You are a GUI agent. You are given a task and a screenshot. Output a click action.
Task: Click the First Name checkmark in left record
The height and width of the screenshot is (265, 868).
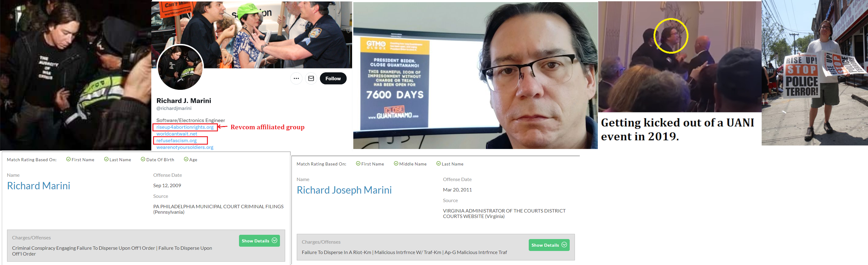tap(68, 159)
